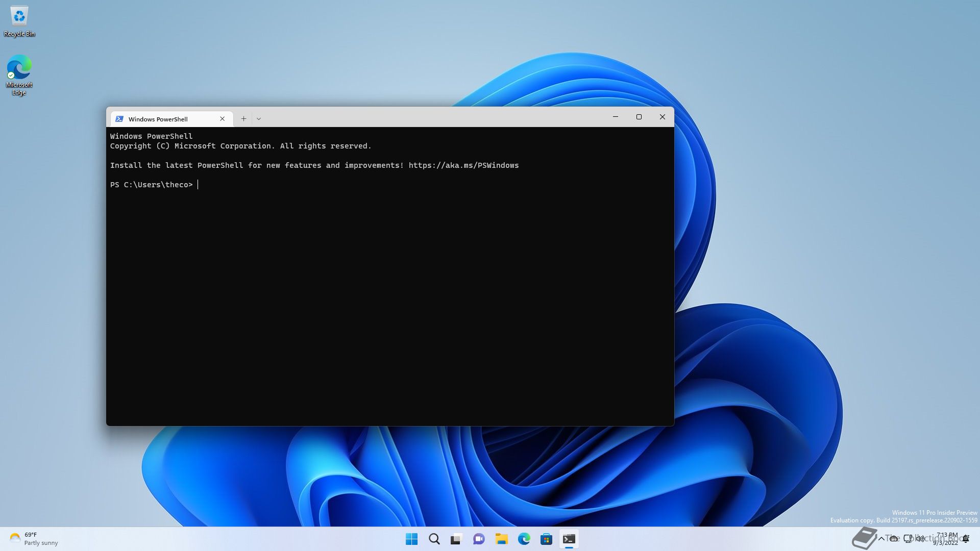Viewport: 980px width, 551px height.
Task: Launch Chat from the taskbar
Action: [x=479, y=539]
